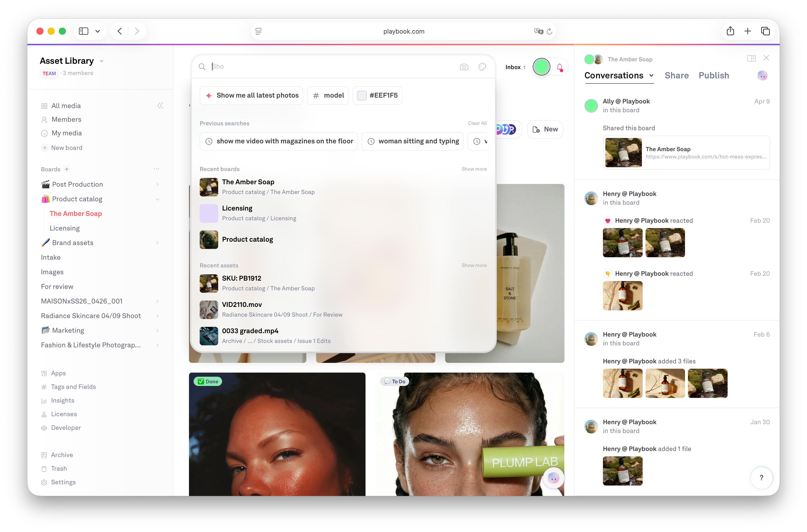Select Licensing board in sidebar tree
Viewport: 807px width, 532px height.
coord(65,228)
